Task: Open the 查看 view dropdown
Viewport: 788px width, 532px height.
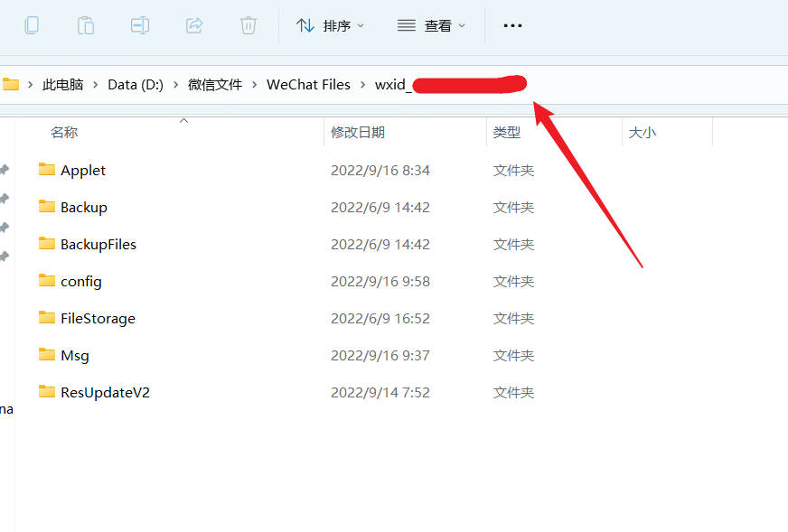Action: pyautogui.click(x=432, y=25)
